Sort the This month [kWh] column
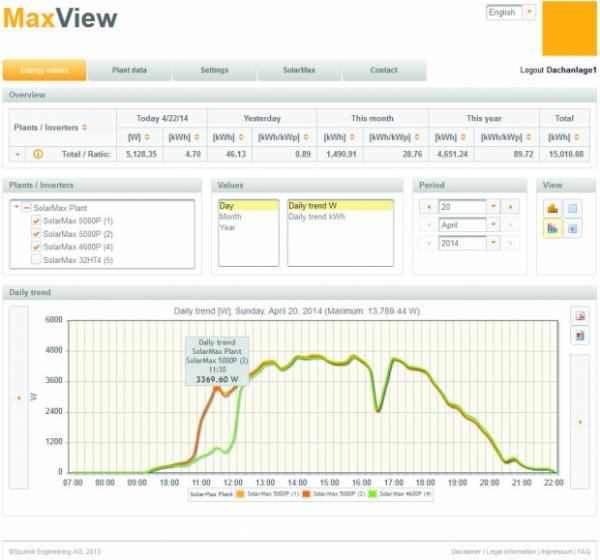Image resolution: width=600 pixels, height=560 pixels. point(352,137)
